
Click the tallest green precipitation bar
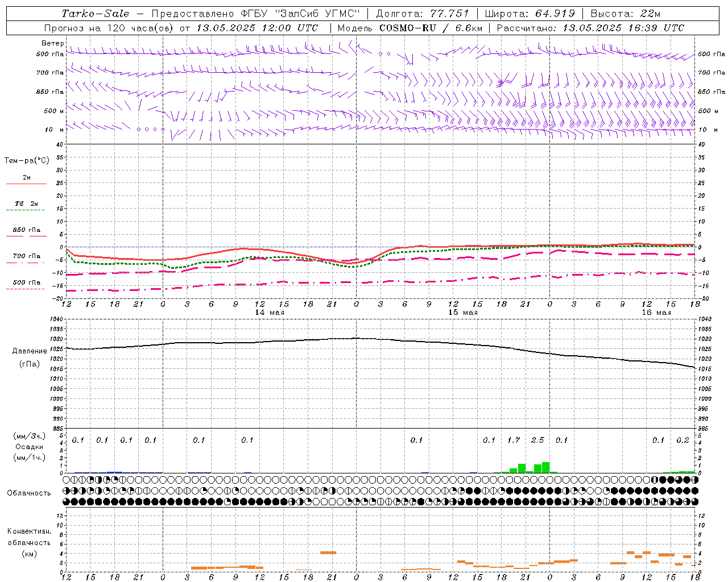pyautogui.click(x=546, y=467)
